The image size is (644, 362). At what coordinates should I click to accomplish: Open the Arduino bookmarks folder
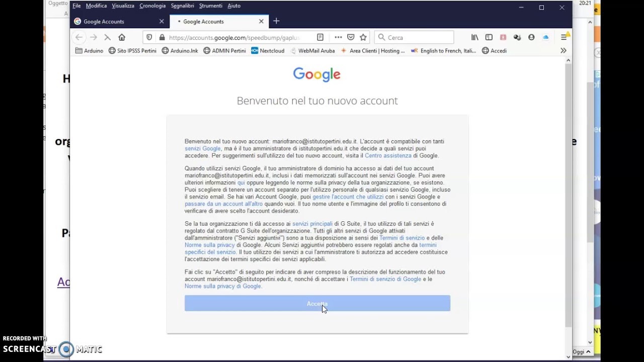(89, 51)
